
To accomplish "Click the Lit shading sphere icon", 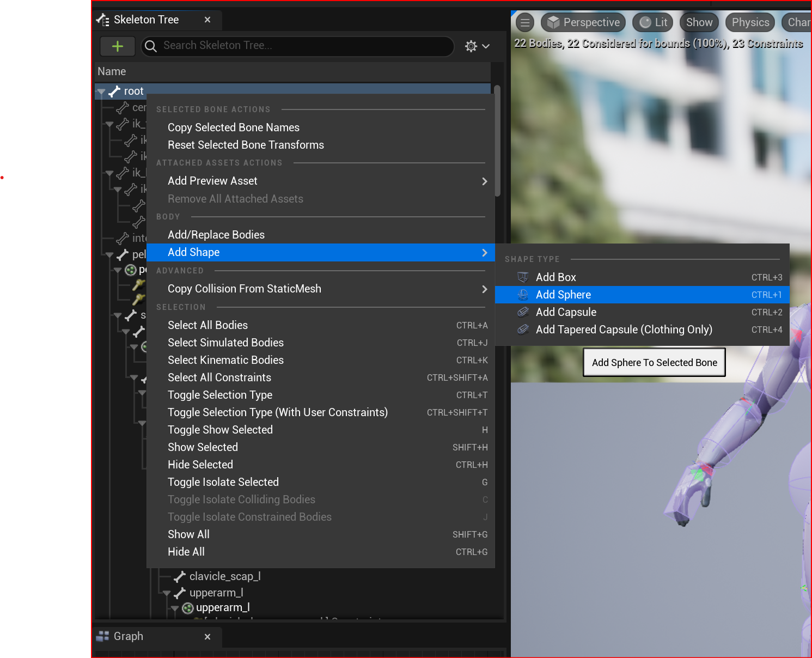I will coord(645,22).
